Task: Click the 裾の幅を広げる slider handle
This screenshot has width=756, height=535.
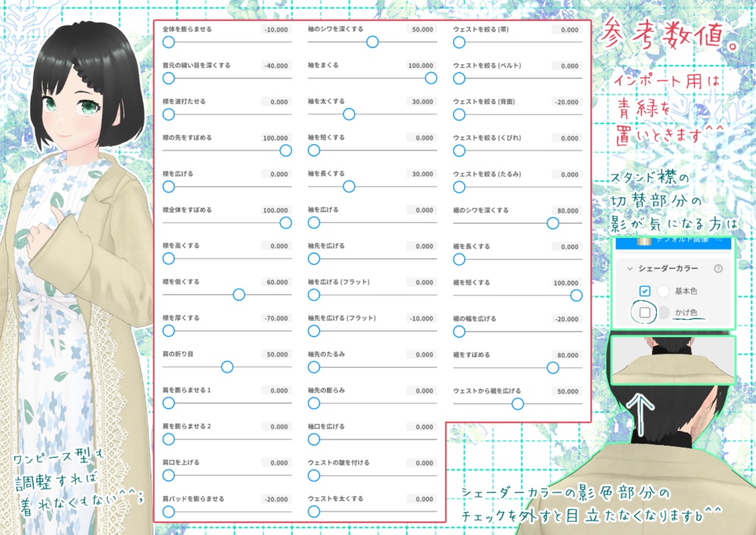Action: [459, 332]
